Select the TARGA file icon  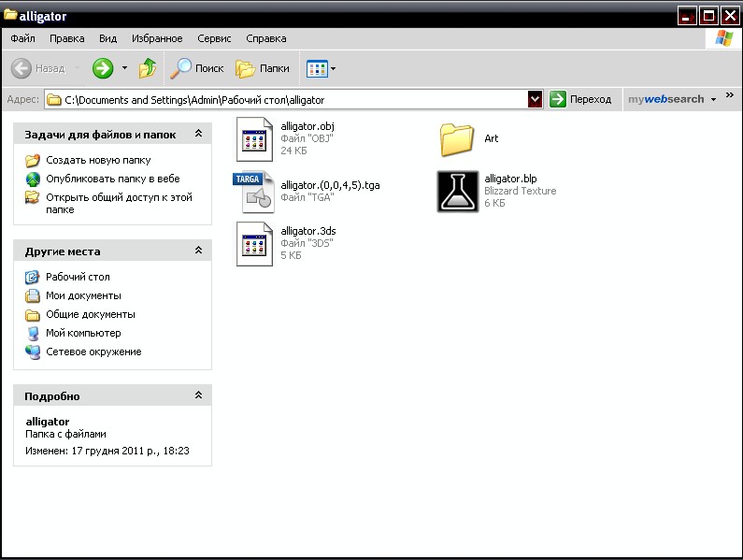pyautogui.click(x=253, y=192)
